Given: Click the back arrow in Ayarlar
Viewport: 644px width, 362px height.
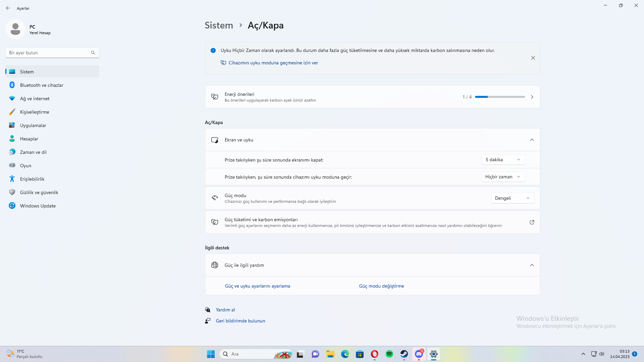Looking at the screenshot, I should [x=8, y=8].
